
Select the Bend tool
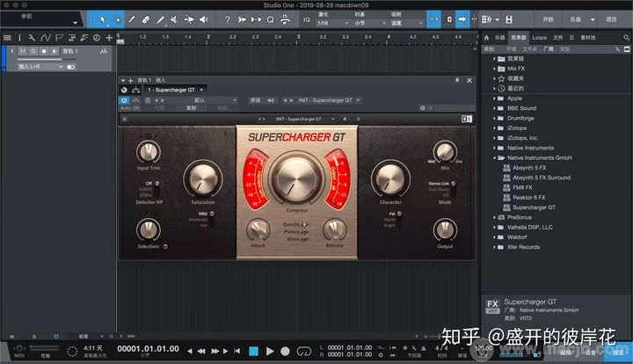188,19
